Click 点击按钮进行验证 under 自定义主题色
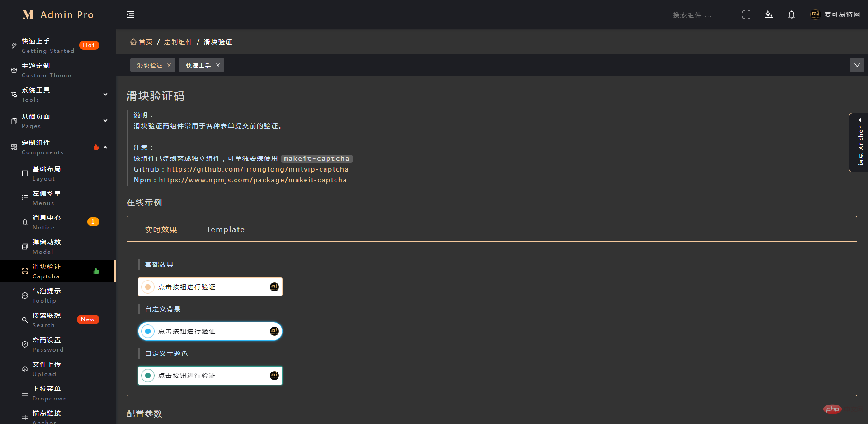Image resolution: width=868 pixels, height=424 pixels. pyautogui.click(x=187, y=376)
